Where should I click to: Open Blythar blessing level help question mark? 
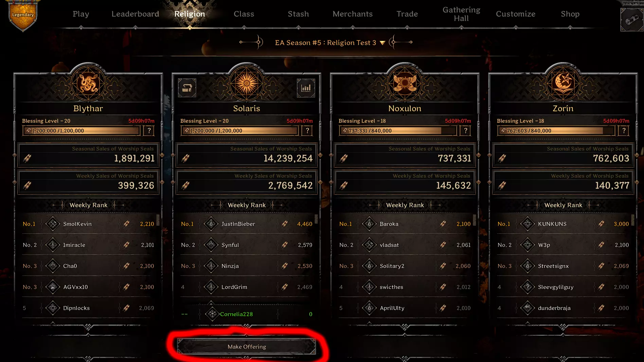click(x=149, y=131)
